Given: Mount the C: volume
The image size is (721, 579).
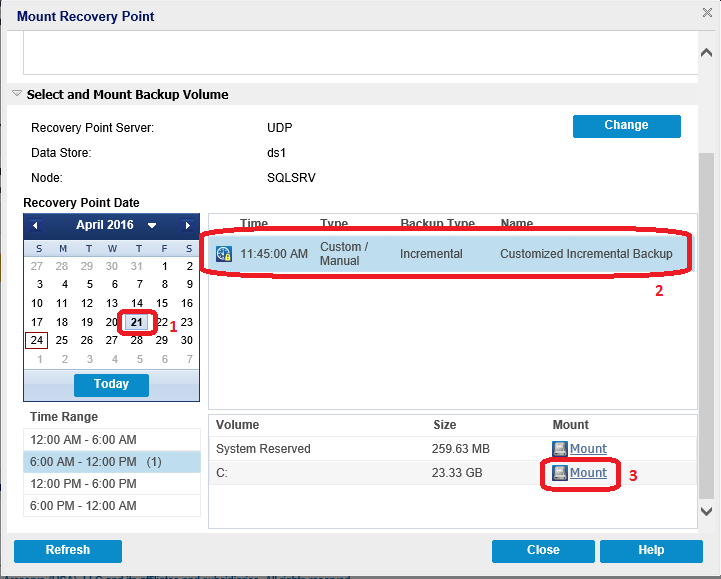Looking at the screenshot, I should click(x=588, y=473).
